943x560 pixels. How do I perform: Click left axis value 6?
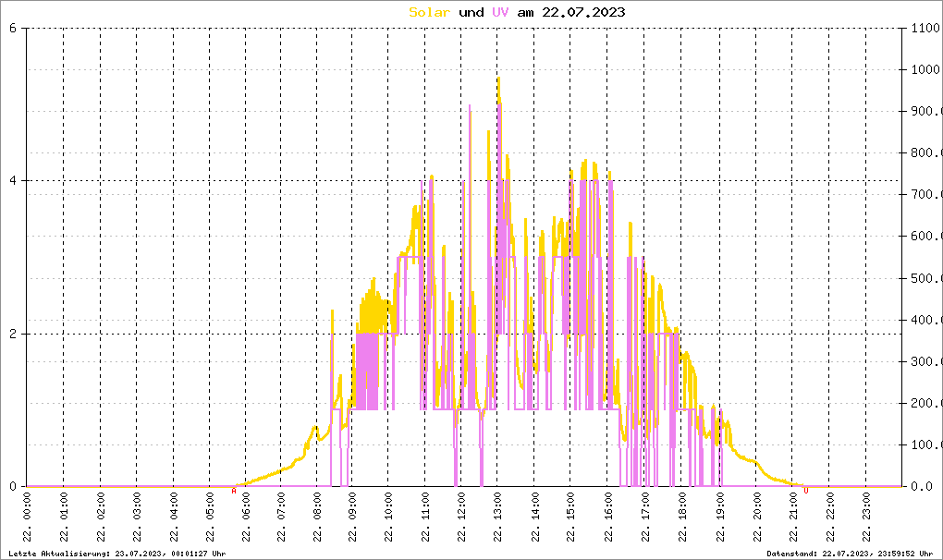tap(13, 28)
